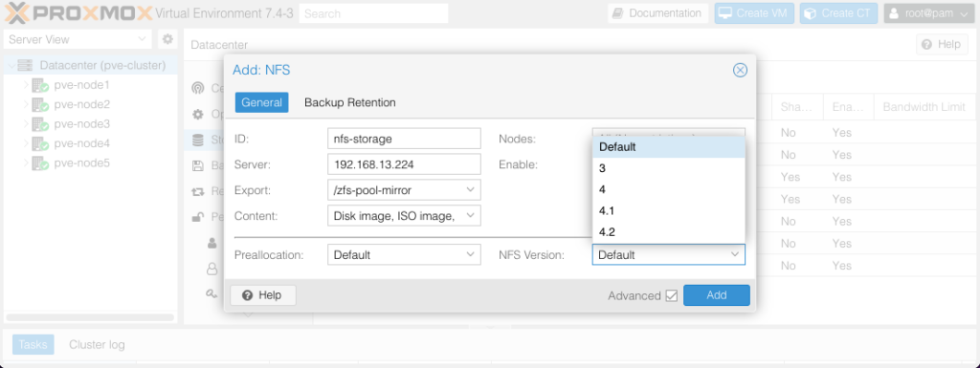Close the Add: NFS dialog
The image size is (980, 368).
740,70
